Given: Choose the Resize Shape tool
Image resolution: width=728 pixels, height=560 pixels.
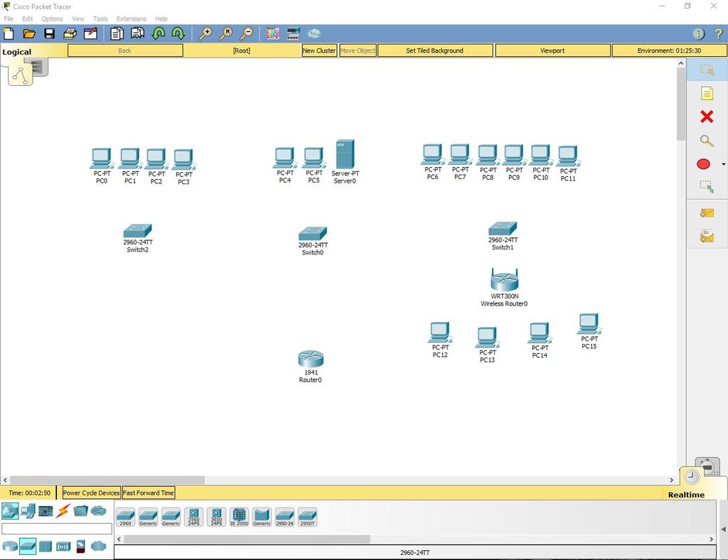Looking at the screenshot, I should (x=707, y=187).
